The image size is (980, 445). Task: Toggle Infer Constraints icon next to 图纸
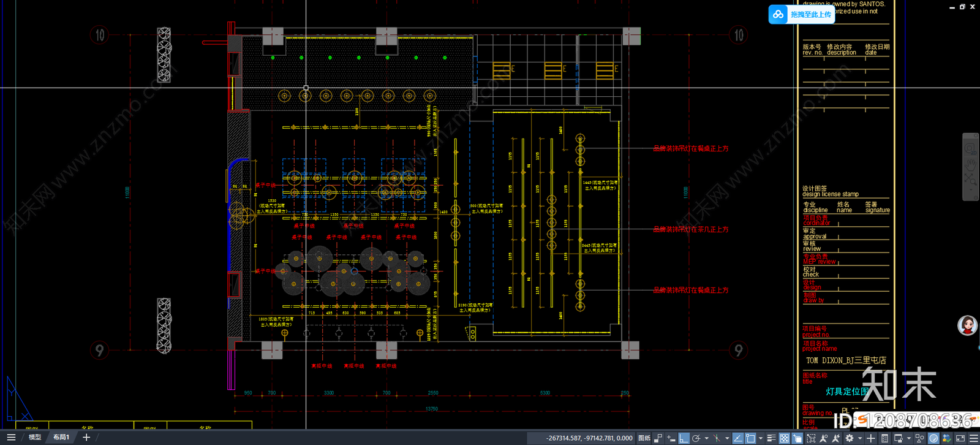coord(658,438)
